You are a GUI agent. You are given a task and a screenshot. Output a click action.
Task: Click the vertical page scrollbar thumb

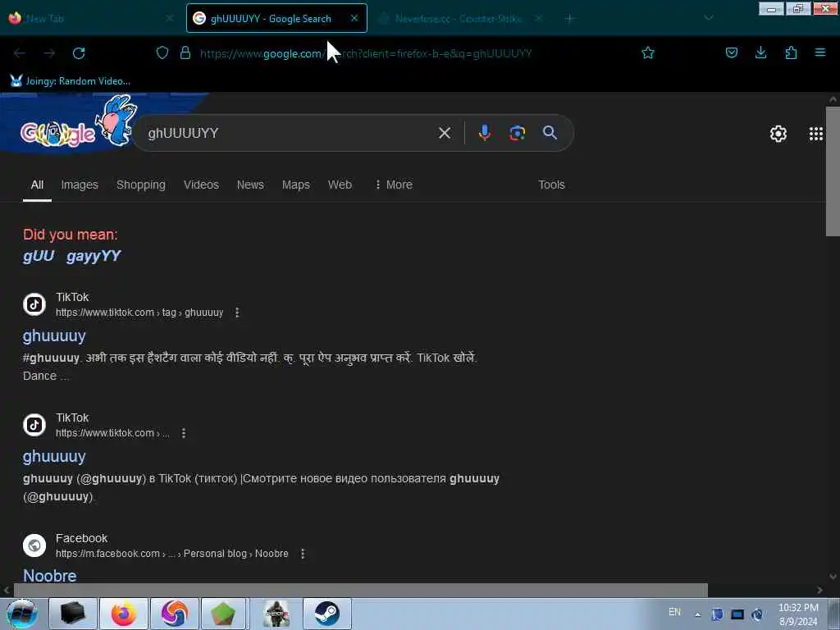coord(833,171)
